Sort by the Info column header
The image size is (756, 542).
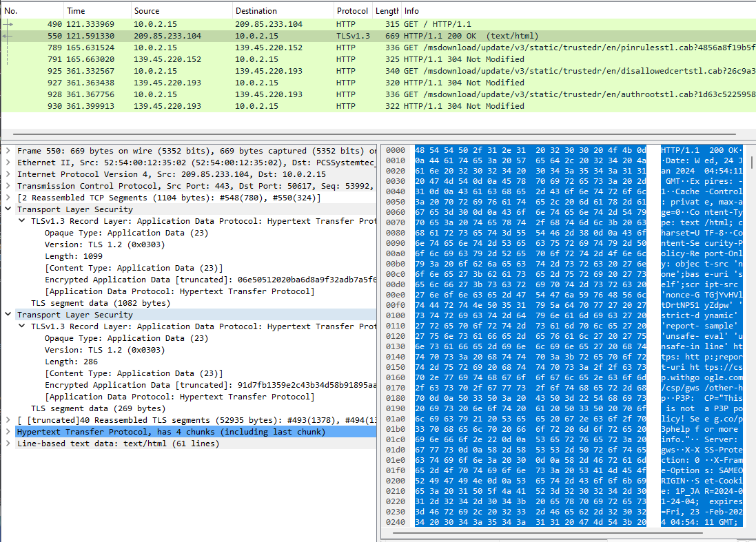coord(578,10)
